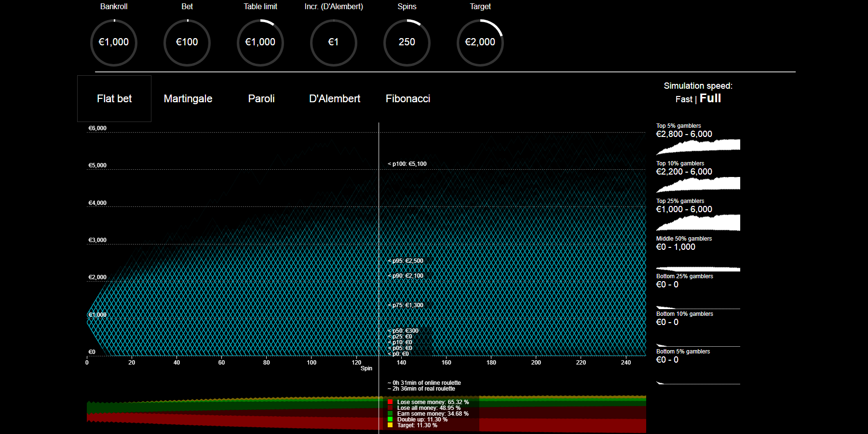Click the Top 25% gamblers sparkline
Screen dimensions: 868x434
698,222
